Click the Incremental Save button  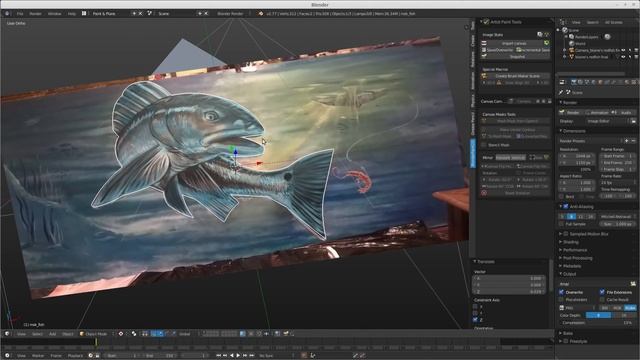pyautogui.click(x=533, y=50)
